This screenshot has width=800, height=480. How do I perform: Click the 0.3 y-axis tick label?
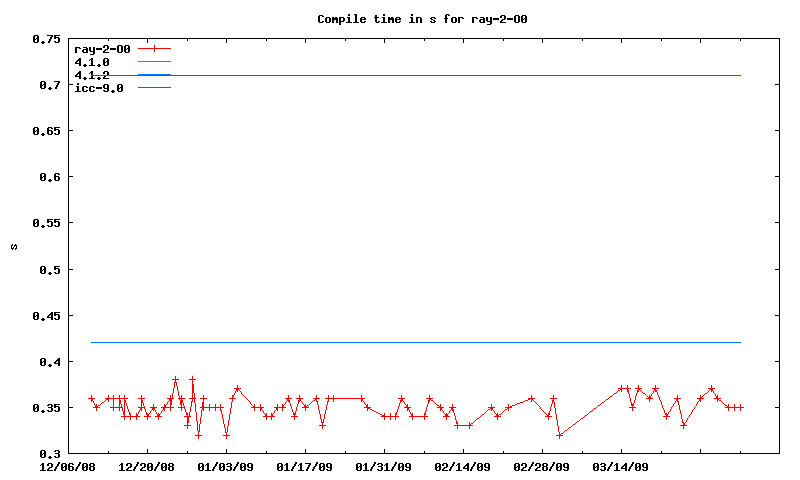point(50,453)
